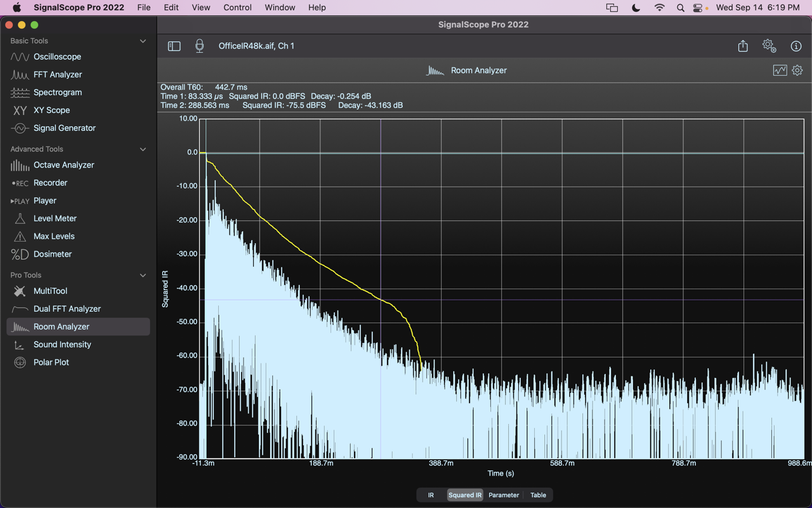Screen dimensions: 812x508
Task: Click the share export icon
Action: pos(743,46)
